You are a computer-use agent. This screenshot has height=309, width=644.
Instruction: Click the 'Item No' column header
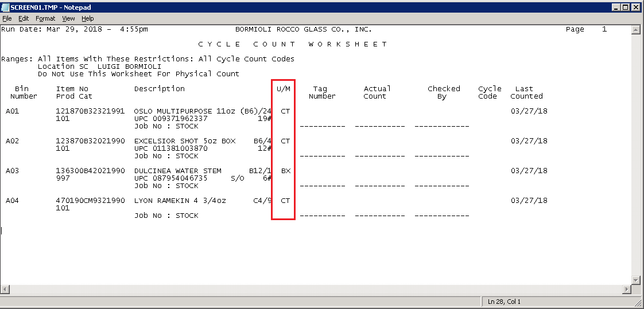(72, 89)
